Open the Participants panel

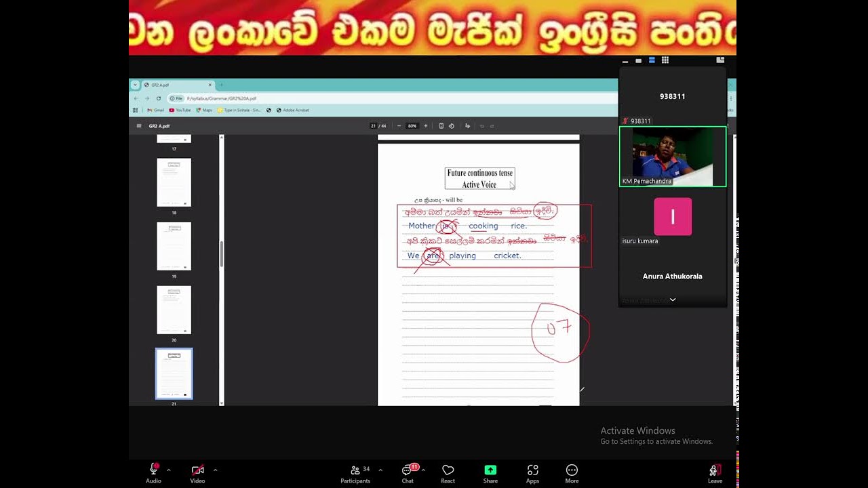[355, 473]
